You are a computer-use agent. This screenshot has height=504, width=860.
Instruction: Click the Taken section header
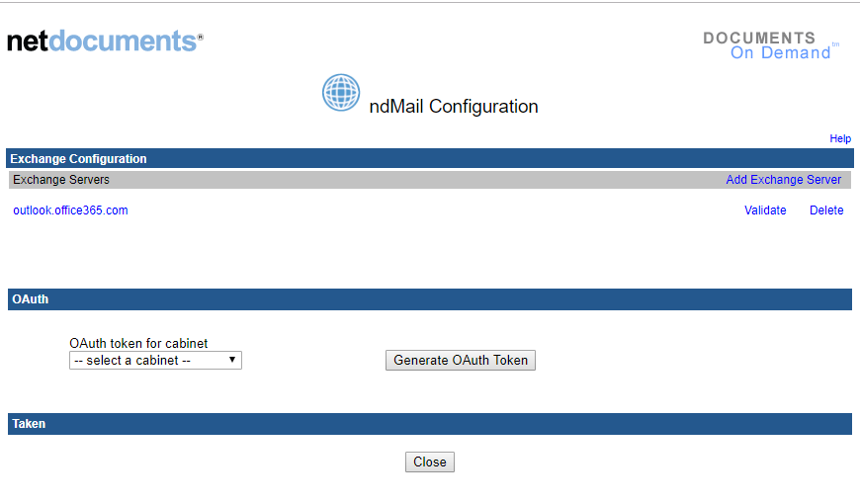tap(29, 424)
